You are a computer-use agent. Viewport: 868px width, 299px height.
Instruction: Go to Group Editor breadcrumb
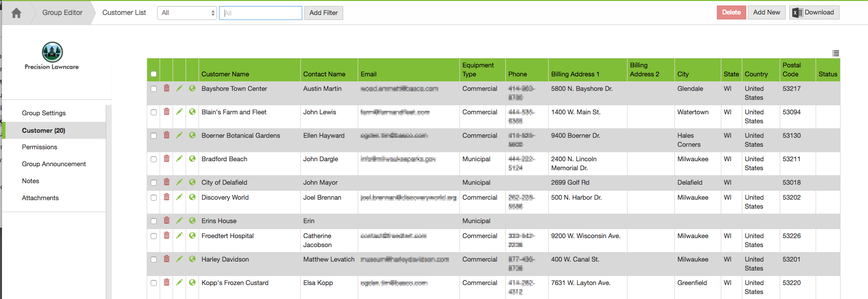[x=62, y=12]
